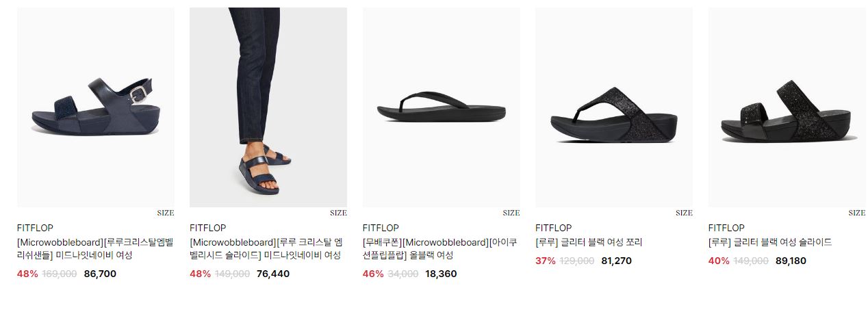Click SIZE label under glitter slide sandal
Image resolution: width=868 pixels, height=314 pixels.
(x=857, y=213)
